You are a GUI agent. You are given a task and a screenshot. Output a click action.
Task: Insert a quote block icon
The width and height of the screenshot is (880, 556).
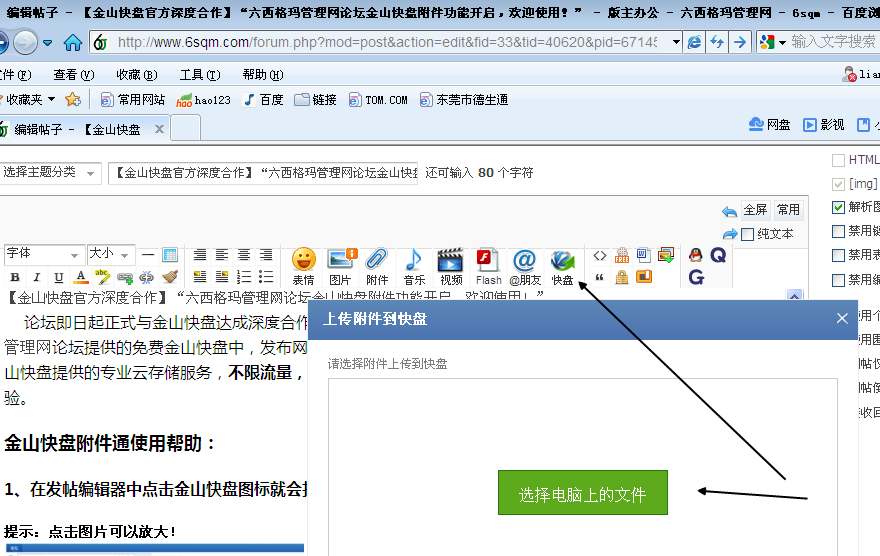(599, 277)
